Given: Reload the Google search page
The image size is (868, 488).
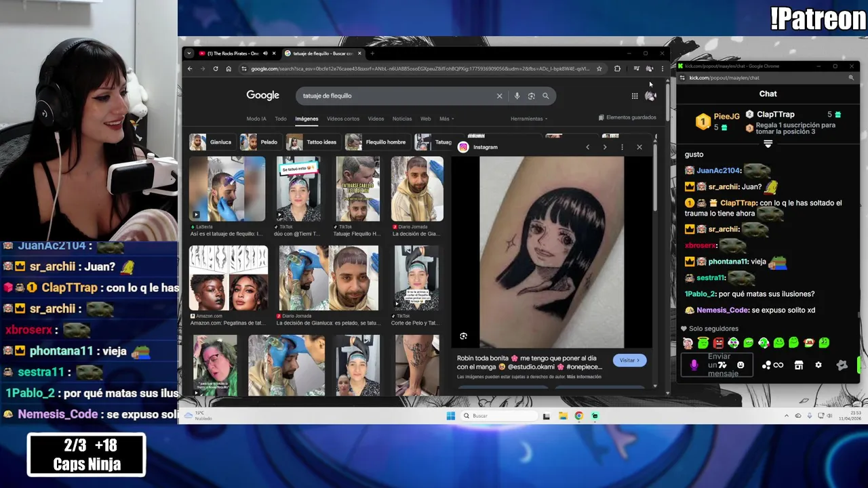Looking at the screenshot, I should point(216,68).
